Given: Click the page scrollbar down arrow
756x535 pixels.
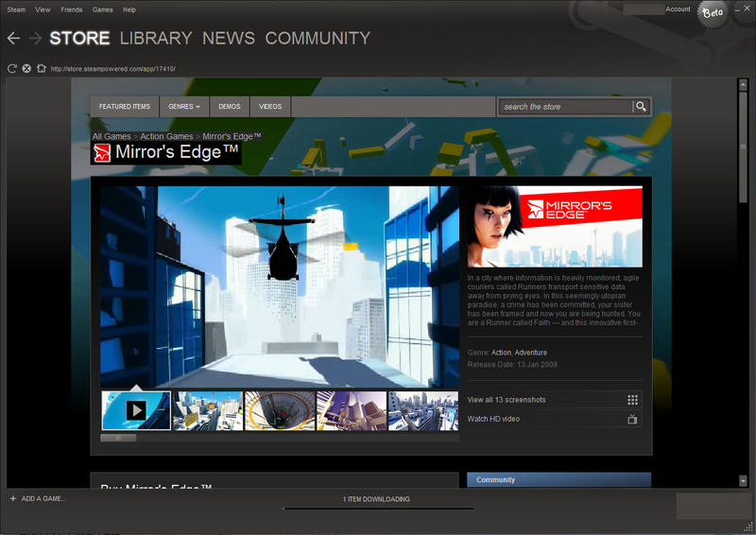Looking at the screenshot, I should [x=743, y=480].
